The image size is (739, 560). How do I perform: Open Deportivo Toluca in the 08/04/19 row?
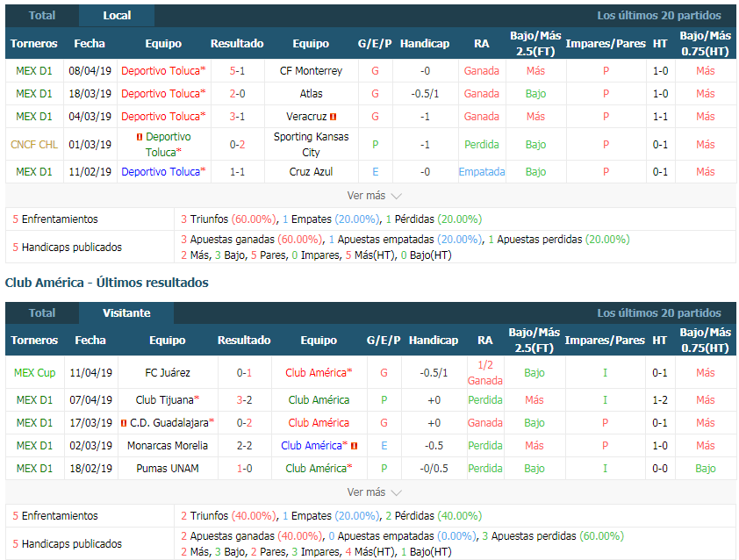[x=161, y=71]
